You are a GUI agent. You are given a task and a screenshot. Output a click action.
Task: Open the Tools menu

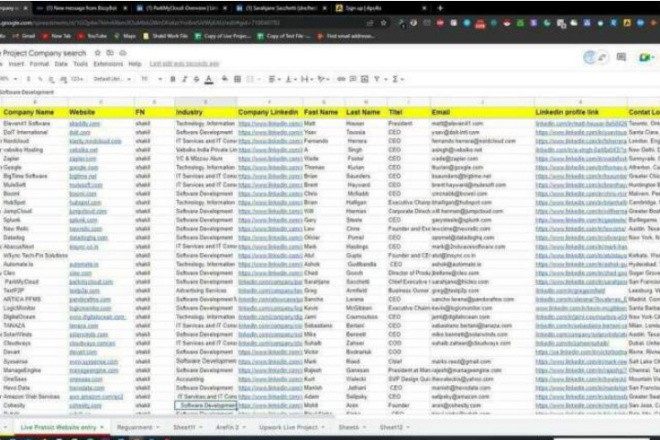click(x=80, y=64)
